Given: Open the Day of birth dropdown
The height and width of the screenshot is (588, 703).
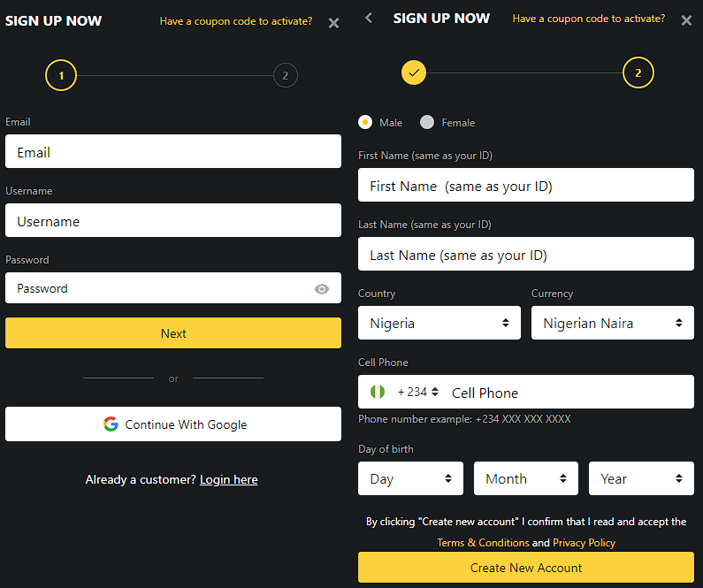Looking at the screenshot, I should [410, 479].
